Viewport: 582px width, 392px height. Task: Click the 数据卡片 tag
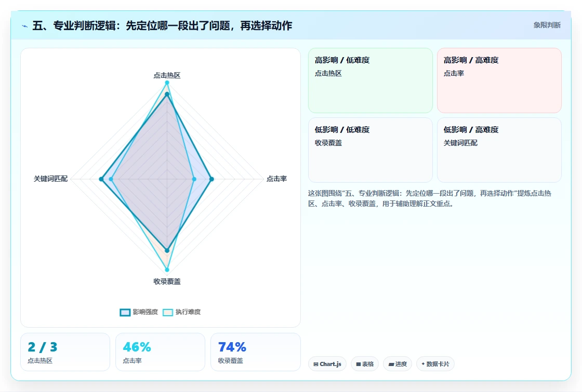point(435,364)
